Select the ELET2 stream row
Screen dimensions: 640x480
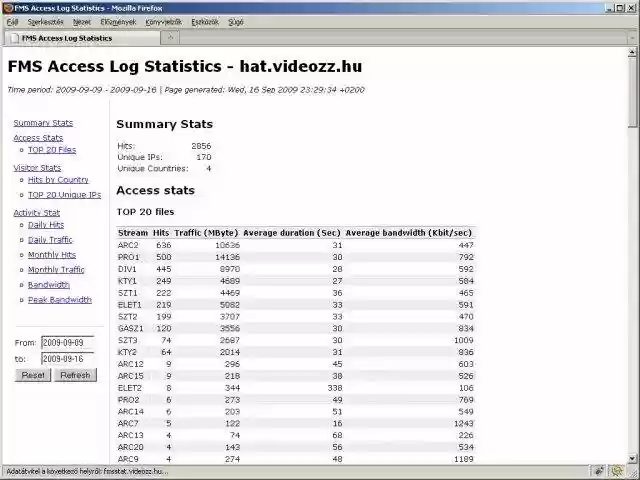[296, 388]
